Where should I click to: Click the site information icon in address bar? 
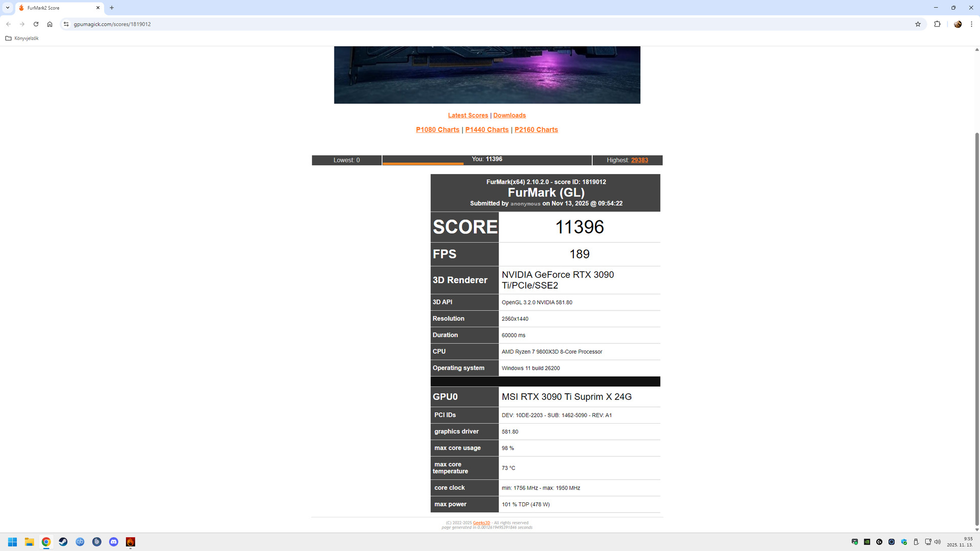pyautogui.click(x=66, y=24)
